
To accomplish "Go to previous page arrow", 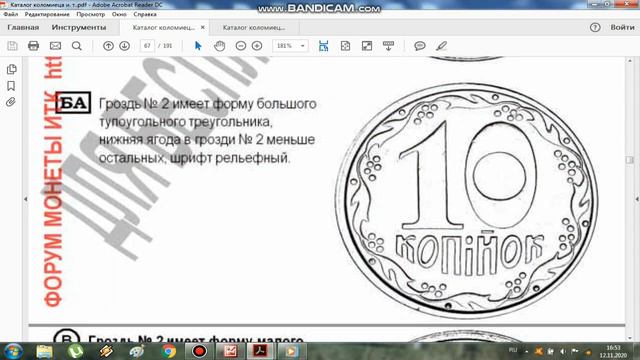I will pyautogui.click(x=108, y=46).
